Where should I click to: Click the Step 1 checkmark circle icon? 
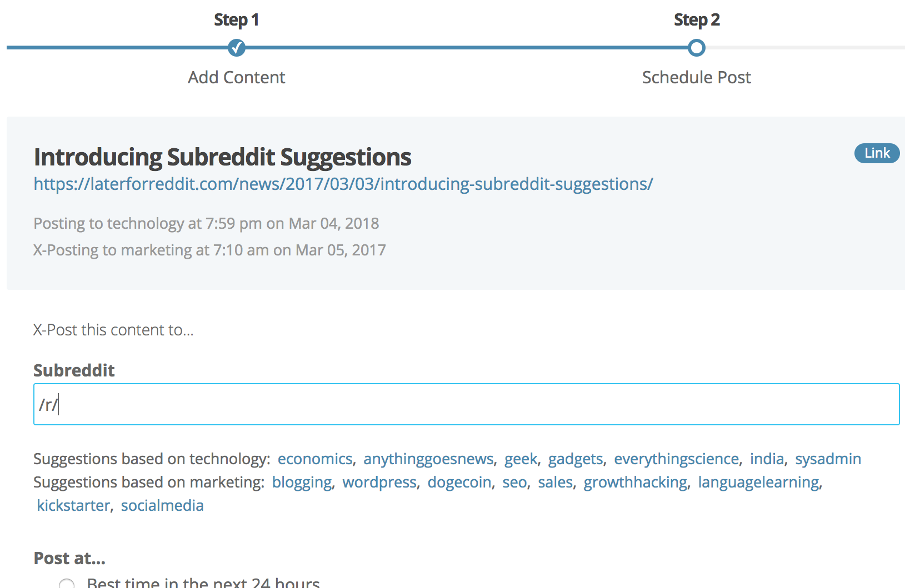(237, 48)
